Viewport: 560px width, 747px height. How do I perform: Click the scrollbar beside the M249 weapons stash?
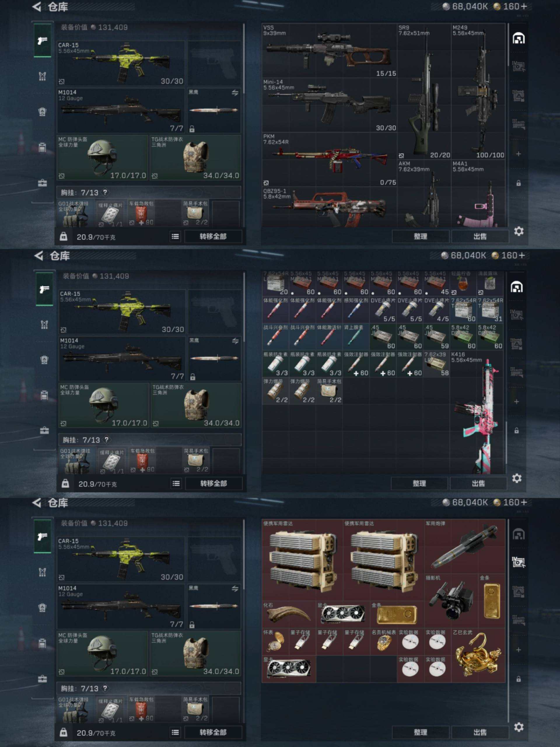508,45
